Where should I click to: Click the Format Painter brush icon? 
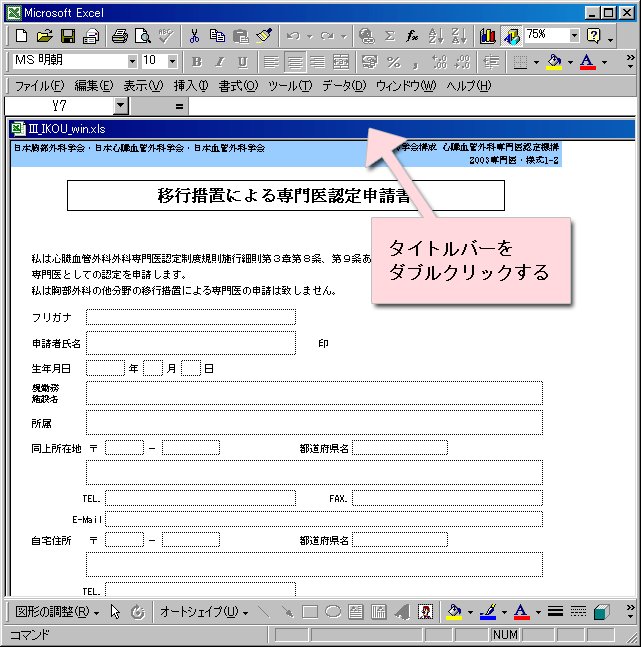(263, 35)
